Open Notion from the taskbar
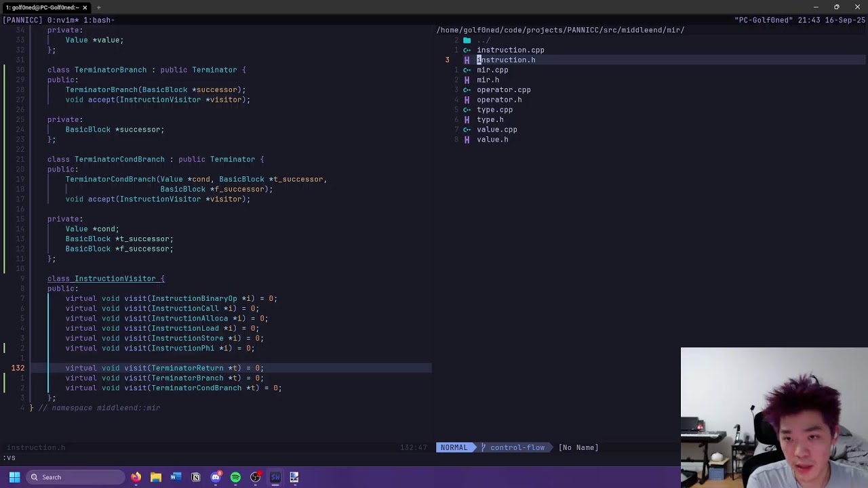Image resolution: width=868 pixels, height=488 pixels. point(196,477)
